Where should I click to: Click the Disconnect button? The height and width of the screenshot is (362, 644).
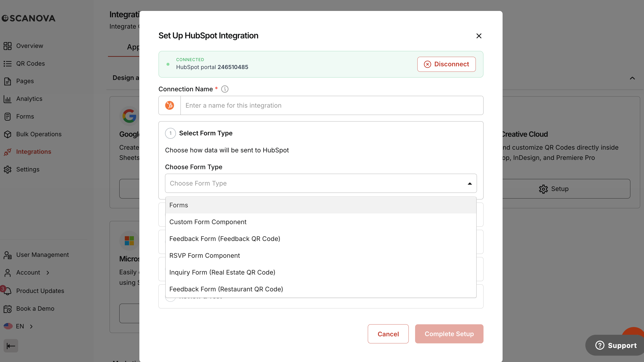(446, 64)
